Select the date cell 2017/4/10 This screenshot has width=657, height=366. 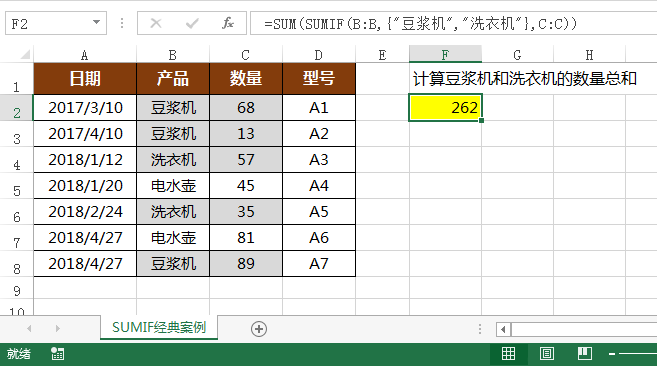[x=85, y=134]
